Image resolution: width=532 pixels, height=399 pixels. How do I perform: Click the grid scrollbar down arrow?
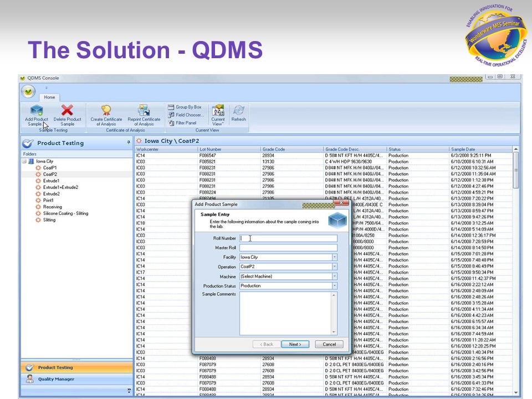[516, 392]
